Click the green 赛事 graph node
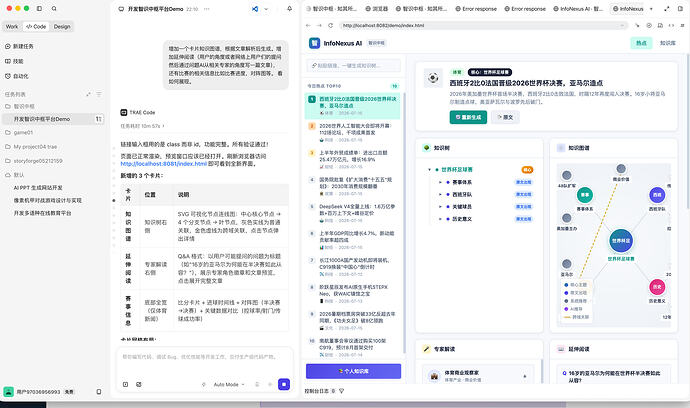Screen dimensions: 690x408 point(585,195)
